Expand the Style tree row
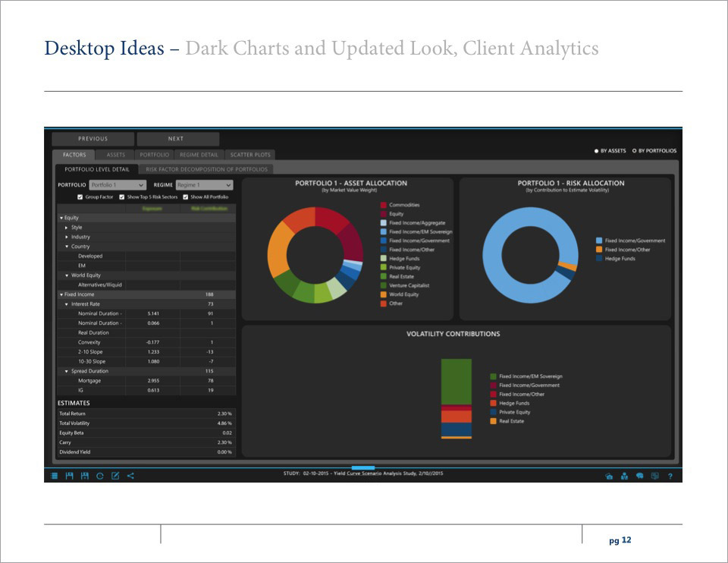 pyautogui.click(x=67, y=228)
